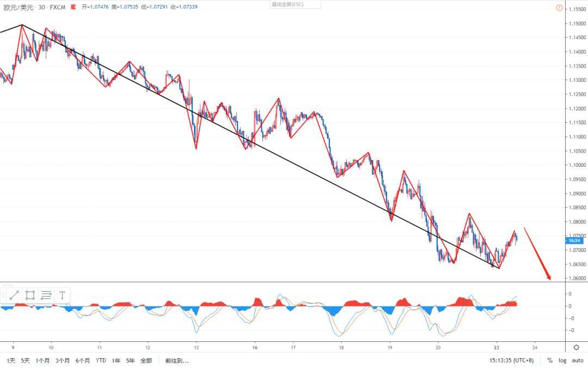The height and width of the screenshot is (368, 588).
Task: Open the timezone menu 15:13:35 (UTC+8)
Action: [511, 360]
